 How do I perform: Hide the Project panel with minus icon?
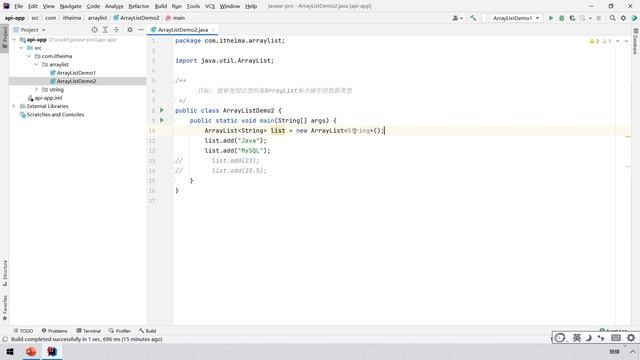pos(141,30)
